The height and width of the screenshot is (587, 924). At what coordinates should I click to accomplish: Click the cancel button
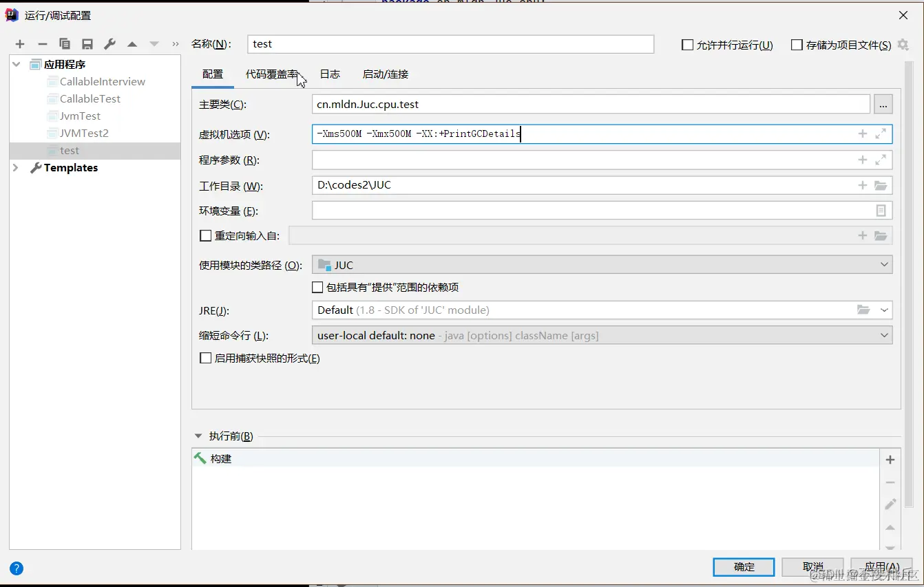(813, 566)
